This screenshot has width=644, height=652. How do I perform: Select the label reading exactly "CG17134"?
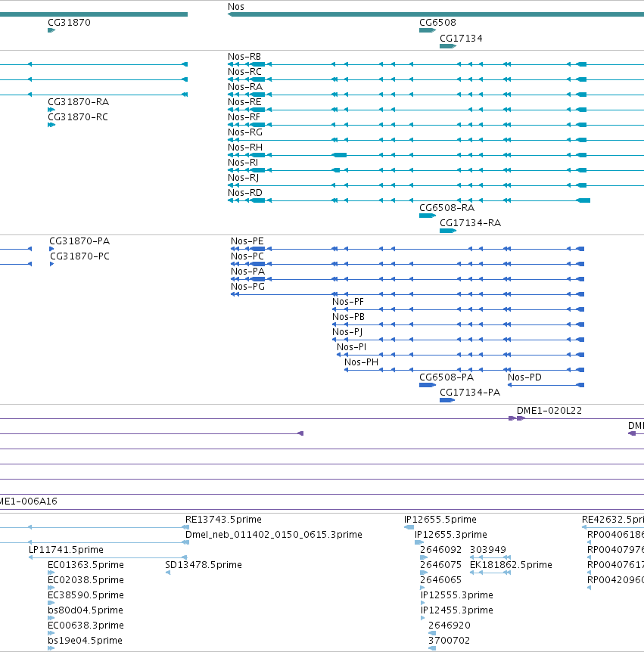(461, 39)
